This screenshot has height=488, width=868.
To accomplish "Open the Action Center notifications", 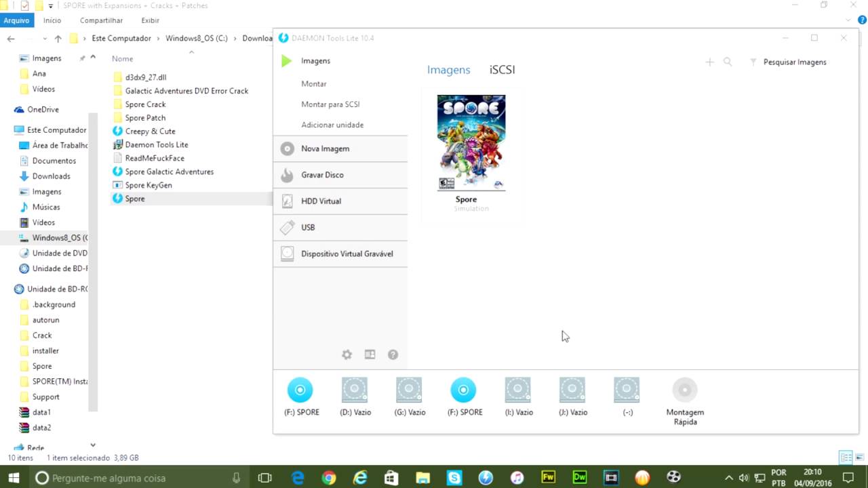I will click(846, 478).
